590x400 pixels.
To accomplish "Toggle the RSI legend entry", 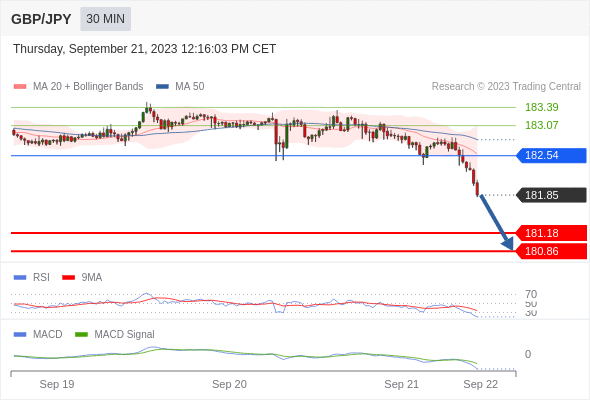I will 32,277.
